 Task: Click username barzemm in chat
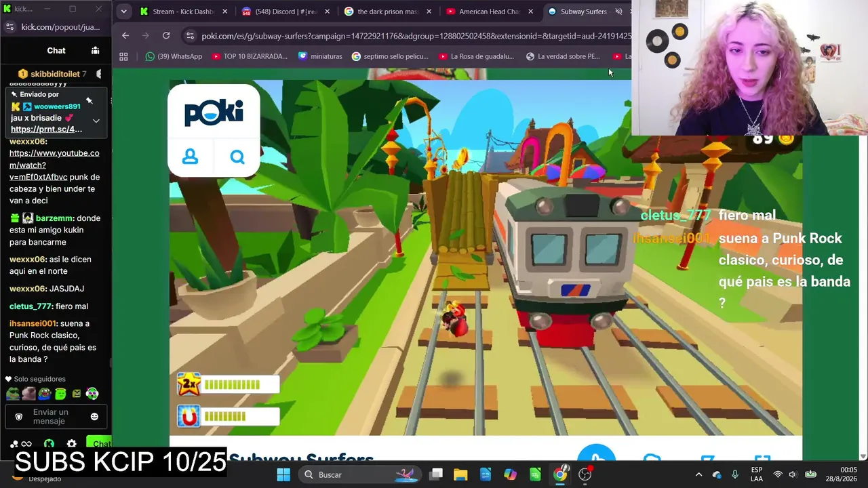(54, 218)
